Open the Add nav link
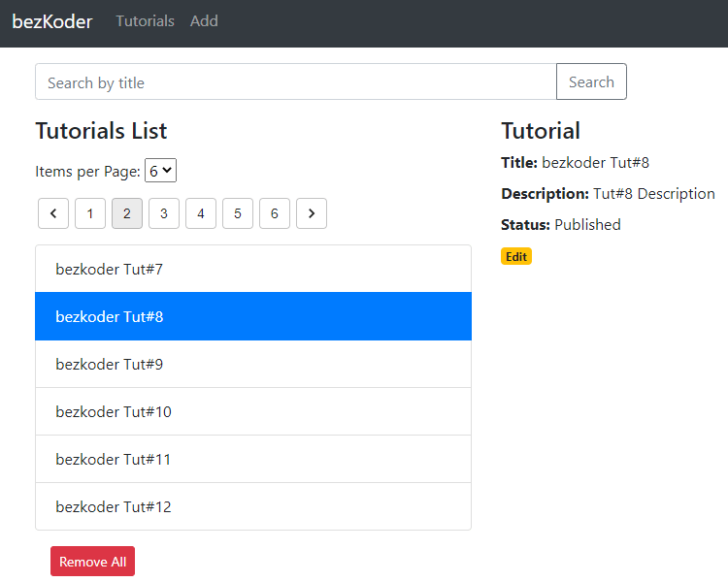 [204, 21]
